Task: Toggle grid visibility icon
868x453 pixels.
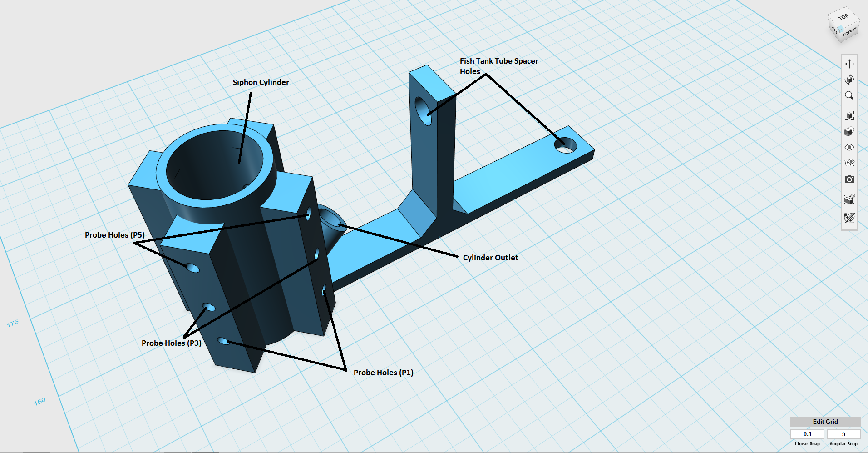Action: click(849, 163)
